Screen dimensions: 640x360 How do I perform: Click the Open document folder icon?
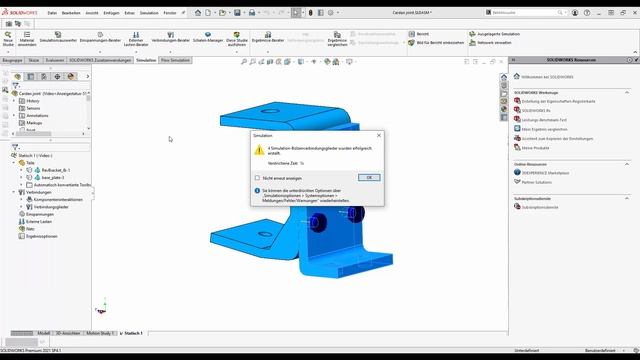222,13
